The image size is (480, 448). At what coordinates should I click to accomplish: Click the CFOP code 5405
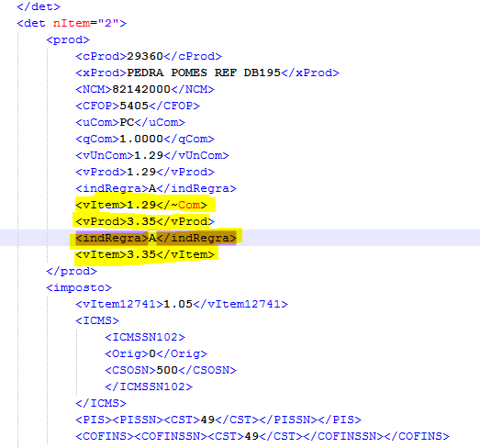134,106
